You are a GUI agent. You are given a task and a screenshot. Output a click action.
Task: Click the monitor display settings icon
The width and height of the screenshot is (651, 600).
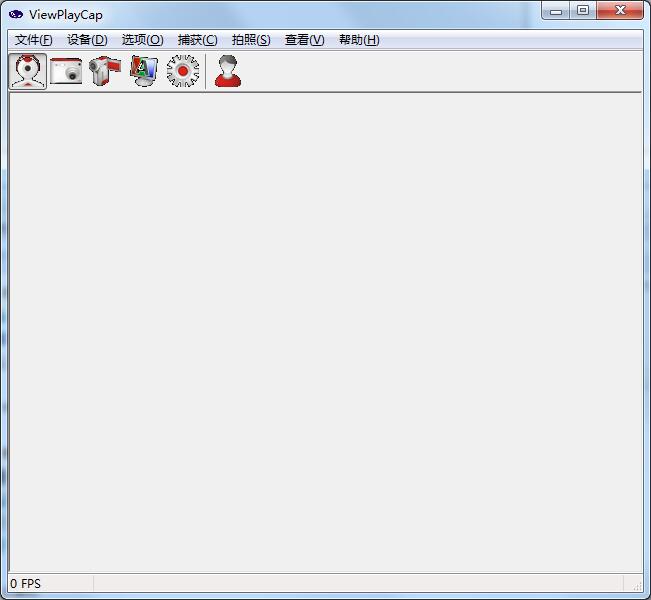(144, 71)
